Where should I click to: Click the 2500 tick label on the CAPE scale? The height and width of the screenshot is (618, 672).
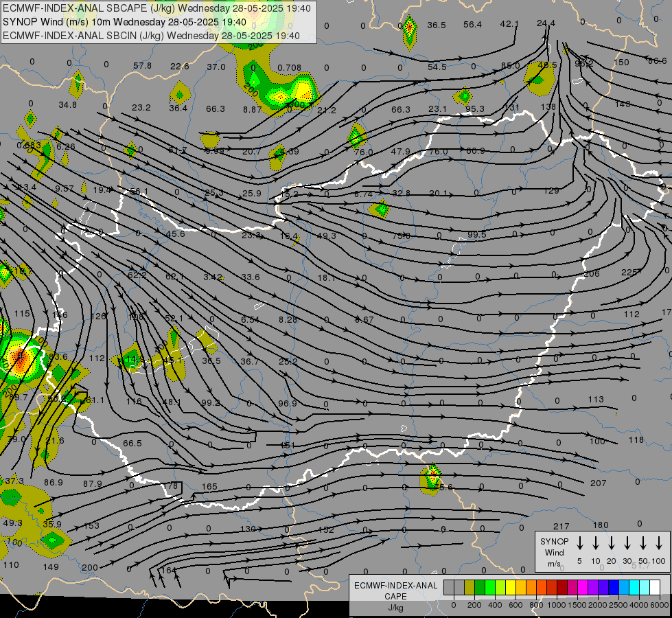(x=618, y=605)
